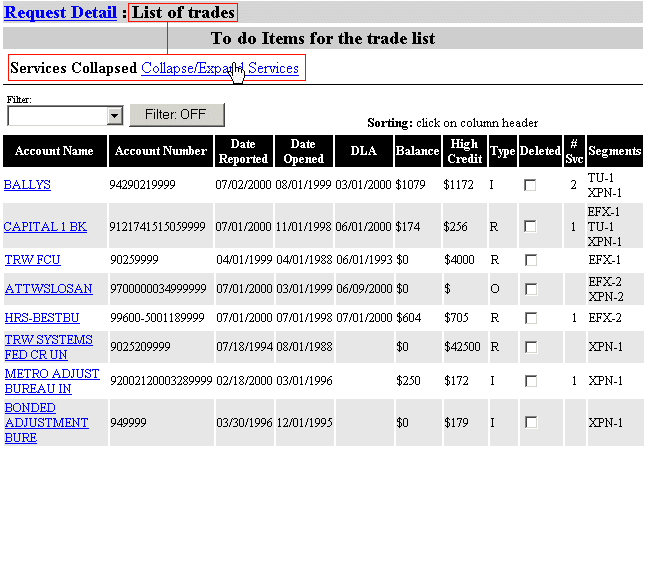This screenshot has width=649, height=567.
Task: Click date opened 11/01/1998
Action: pyautogui.click(x=303, y=227)
